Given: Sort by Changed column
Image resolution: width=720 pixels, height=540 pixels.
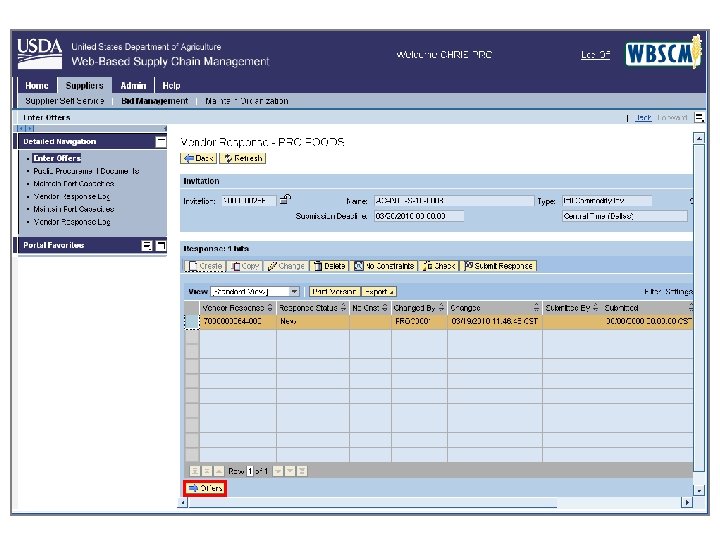Looking at the screenshot, I should click(x=536, y=308).
